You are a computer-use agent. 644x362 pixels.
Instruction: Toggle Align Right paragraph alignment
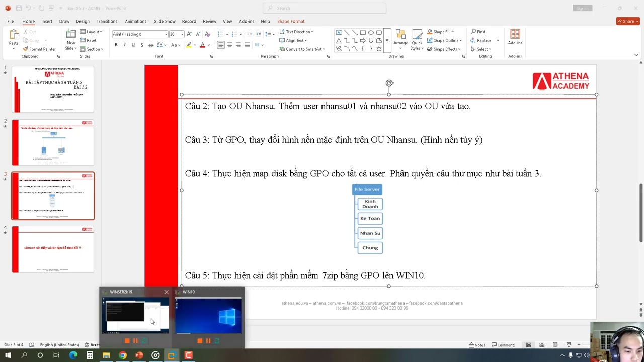pos(238,45)
